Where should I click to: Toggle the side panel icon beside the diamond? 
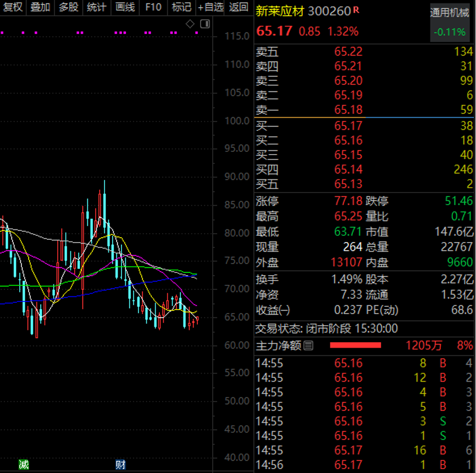[x=205, y=24]
